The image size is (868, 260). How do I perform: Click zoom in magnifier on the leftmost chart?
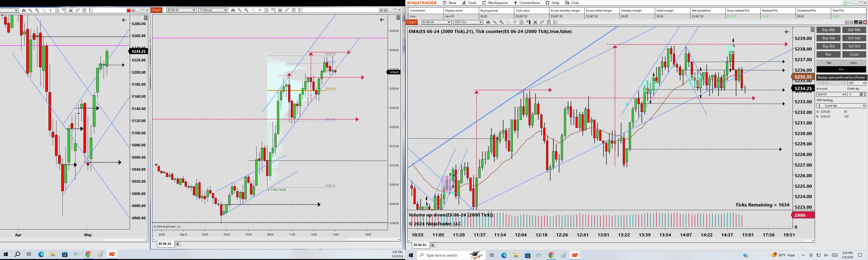[37, 10]
